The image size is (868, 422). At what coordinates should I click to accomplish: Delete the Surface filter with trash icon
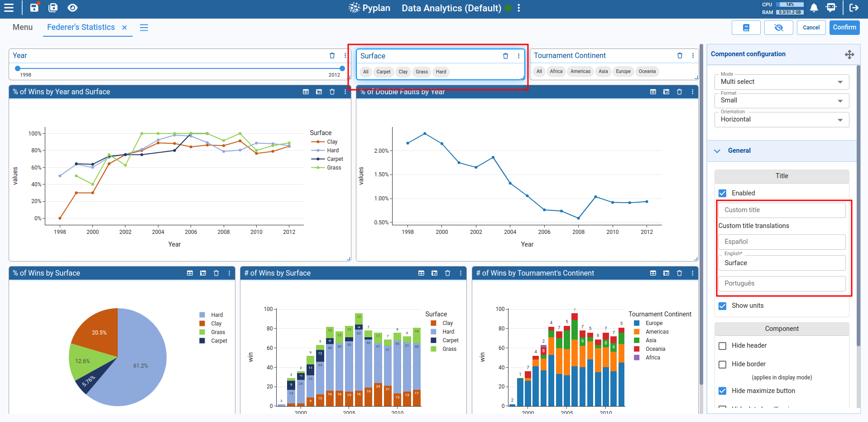click(x=505, y=56)
